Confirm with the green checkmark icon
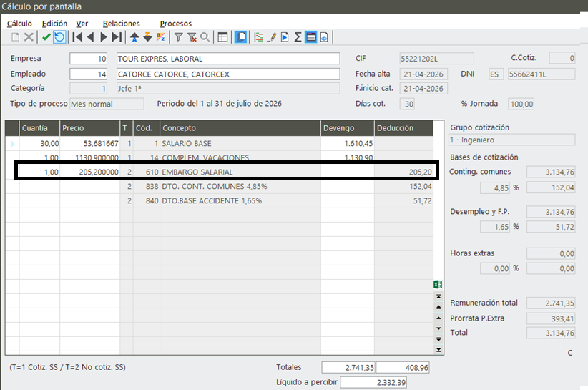This screenshot has width=588, height=390. (x=46, y=37)
